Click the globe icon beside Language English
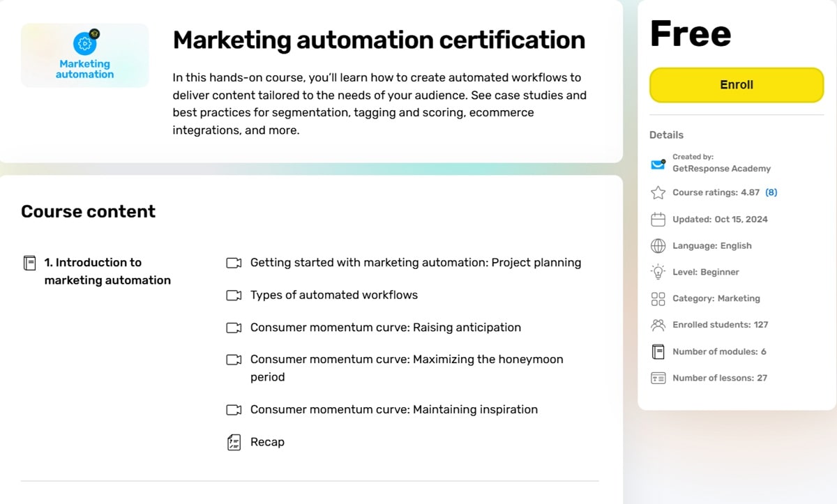 (x=657, y=245)
